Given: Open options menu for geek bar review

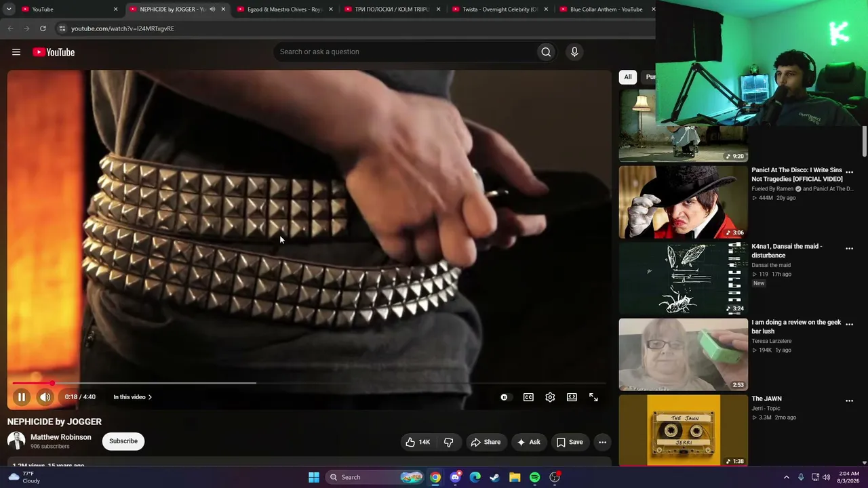Looking at the screenshot, I should coord(849,325).
